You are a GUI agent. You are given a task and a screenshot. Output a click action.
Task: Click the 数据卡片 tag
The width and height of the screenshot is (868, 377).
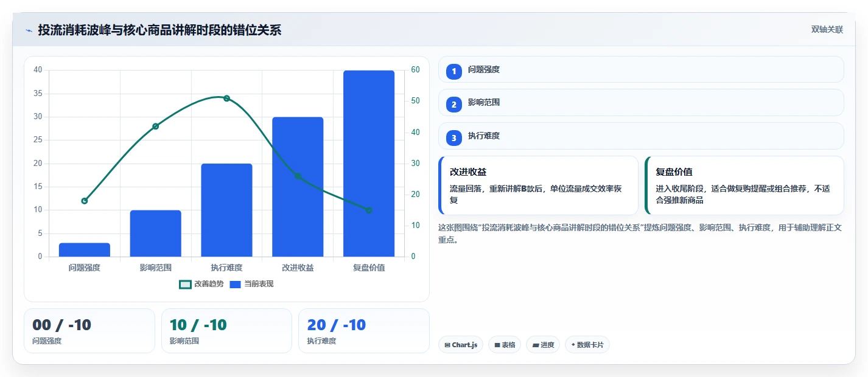point(587,345)
